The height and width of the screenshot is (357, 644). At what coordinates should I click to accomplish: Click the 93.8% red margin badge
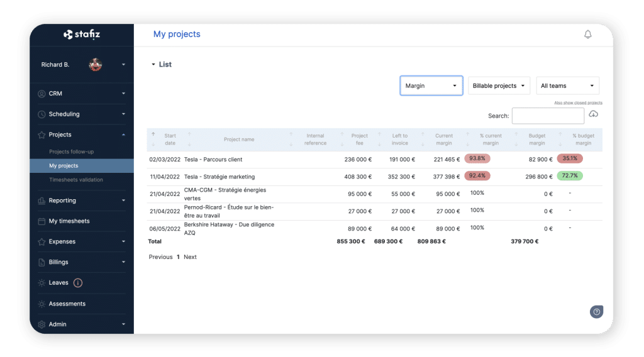coord(477,158)
